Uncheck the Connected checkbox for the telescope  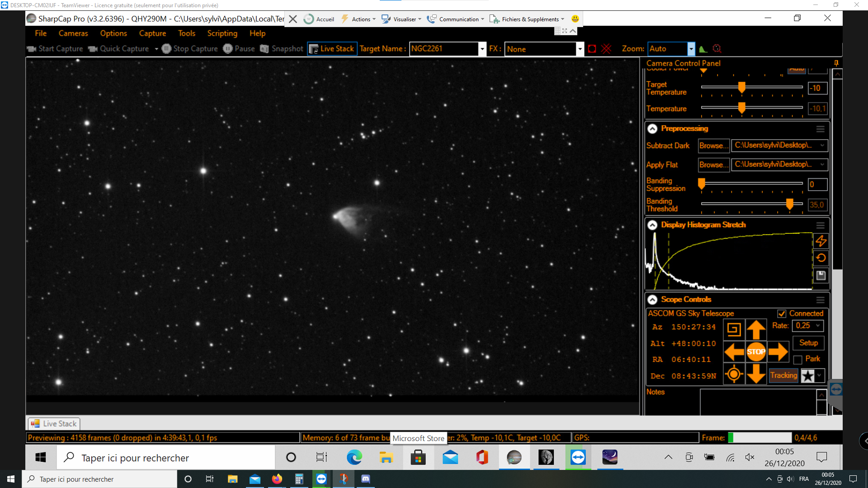click(x=782, y=314)
